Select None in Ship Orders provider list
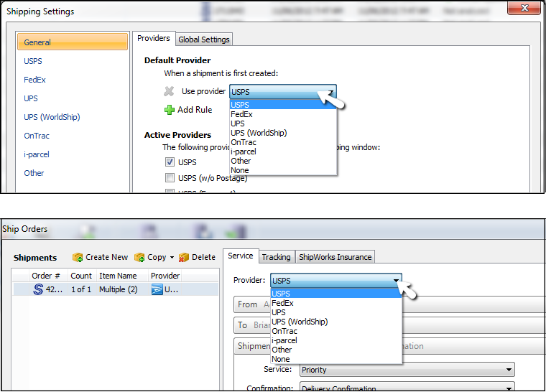 pos(336,359)
